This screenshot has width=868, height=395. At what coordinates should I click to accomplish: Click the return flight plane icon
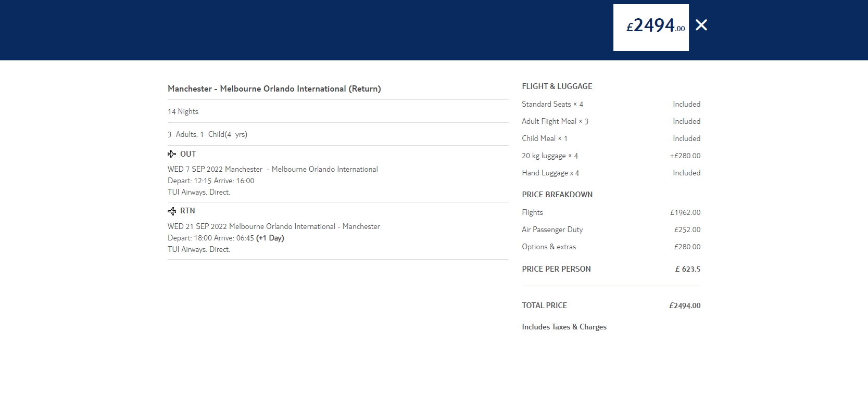point(172,211)
